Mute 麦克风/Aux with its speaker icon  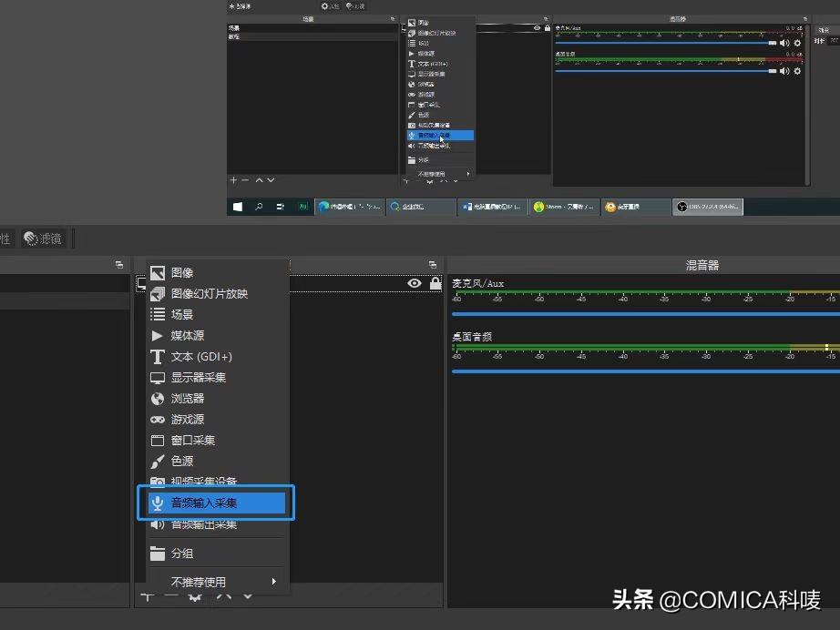point(784,43)
